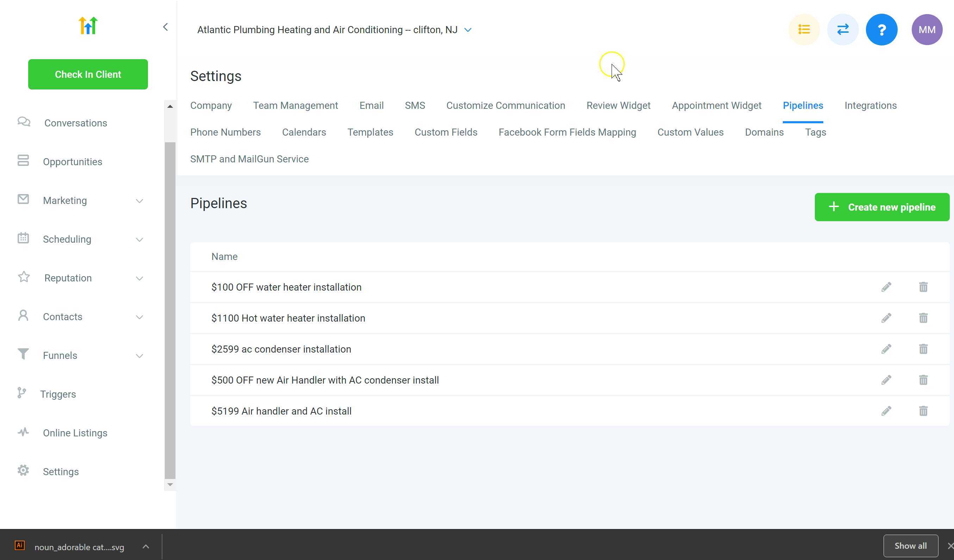Click the sidebar scroll down arrow
The height and width of the screenshot is (560, 954).
click(x=170, y=485)
